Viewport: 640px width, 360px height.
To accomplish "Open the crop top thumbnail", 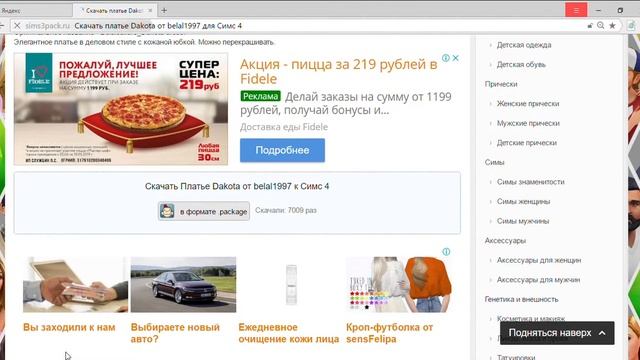I will coord(399,284).
